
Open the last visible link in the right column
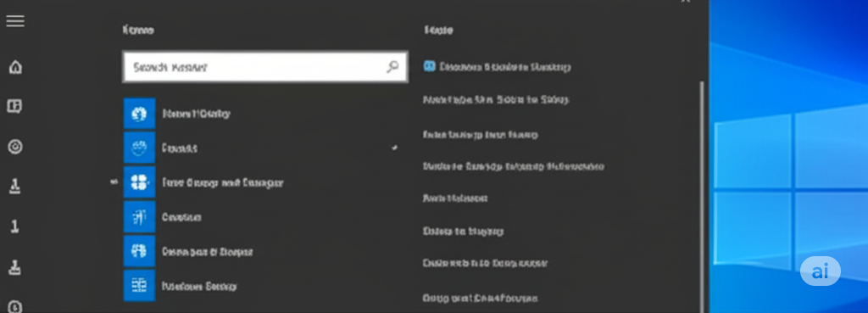pyautogui.click(x=480, y=298)
